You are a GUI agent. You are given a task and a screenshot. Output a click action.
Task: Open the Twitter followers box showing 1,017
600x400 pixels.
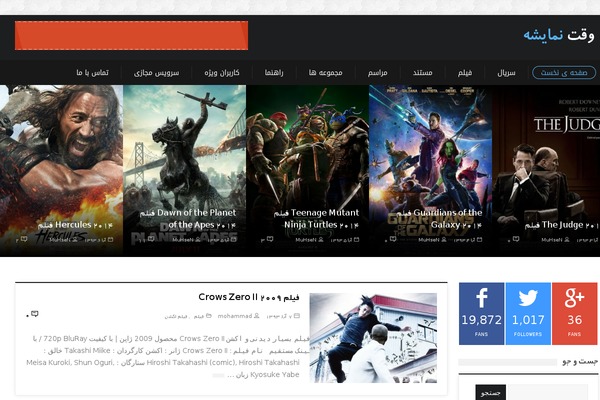tap(528, 313)
